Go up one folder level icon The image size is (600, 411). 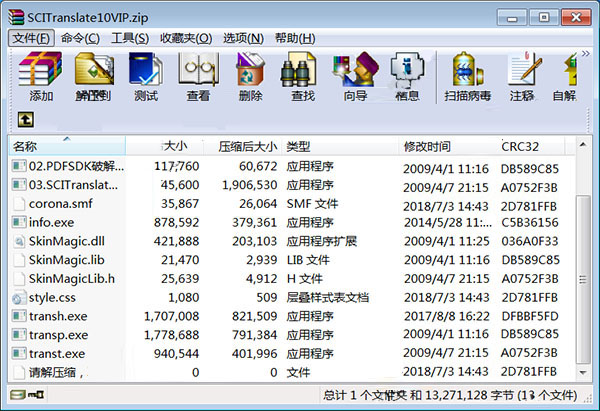point(26,120)
